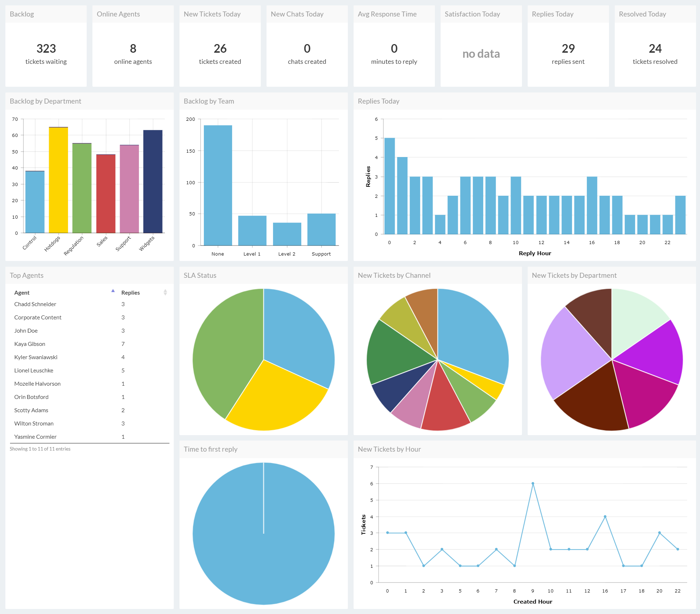Click the Control bar in Backlog by Department
Screen dimensions: 700x614
(x=35, y=202)
